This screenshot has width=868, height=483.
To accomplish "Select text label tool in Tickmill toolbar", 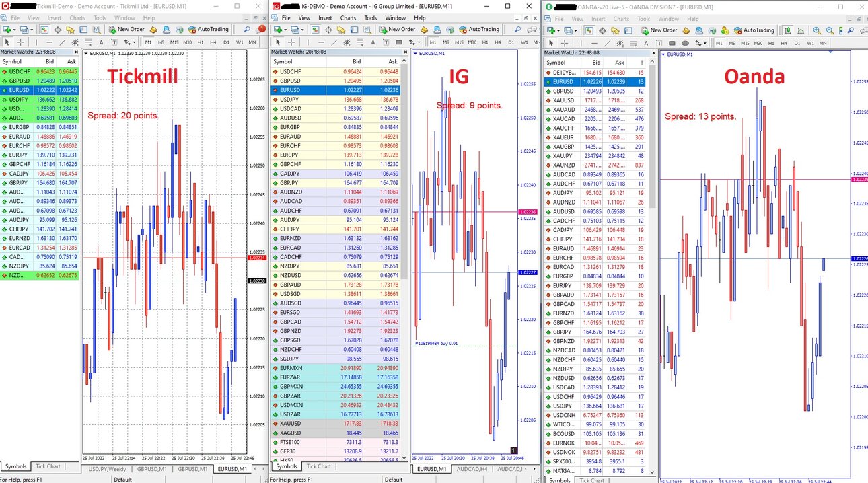I will [x=114, y=42].
